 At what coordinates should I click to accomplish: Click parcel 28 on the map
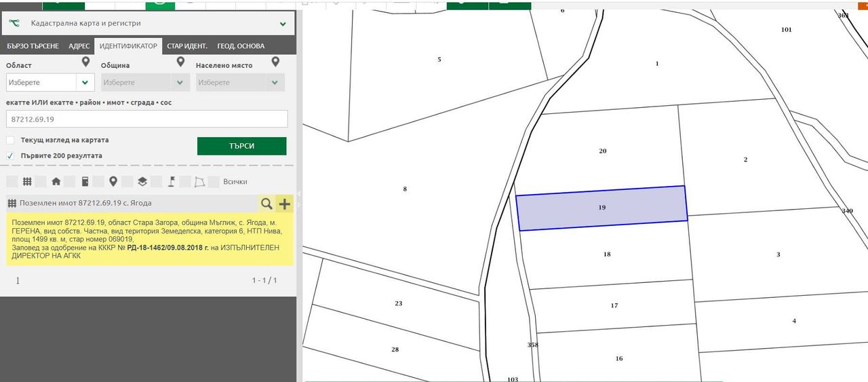395,349
